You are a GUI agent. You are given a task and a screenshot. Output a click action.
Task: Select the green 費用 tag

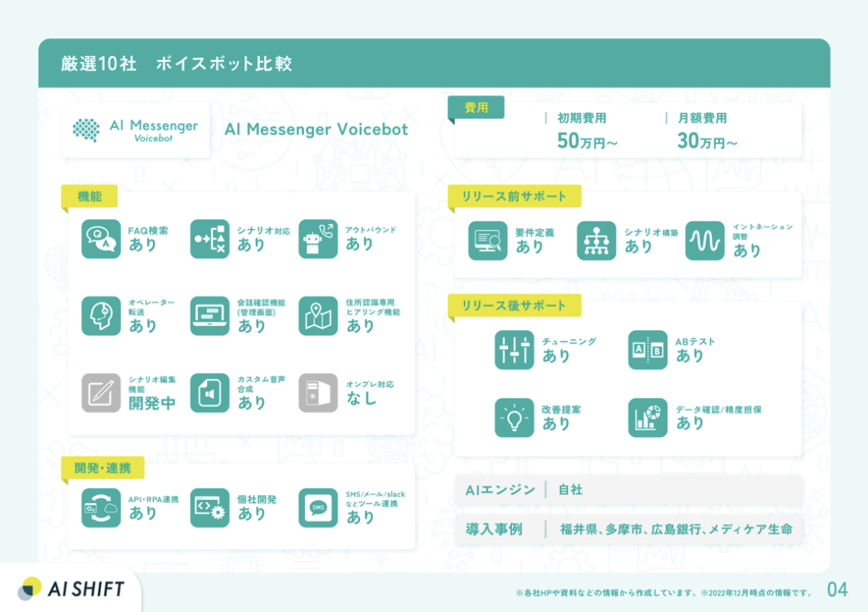point(476,108)
